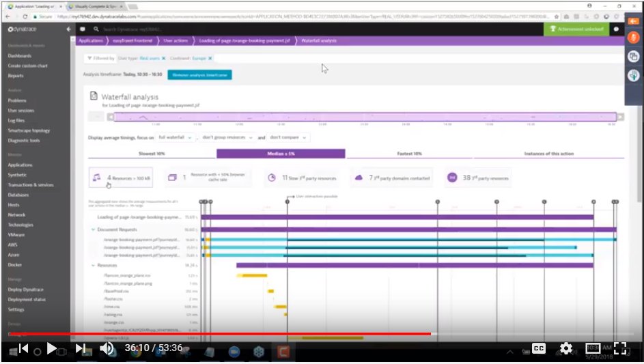This screenshot has width=644, height=364.
Task: Focus the Search Dynatrace input field
Action: [x=132, y=29]
